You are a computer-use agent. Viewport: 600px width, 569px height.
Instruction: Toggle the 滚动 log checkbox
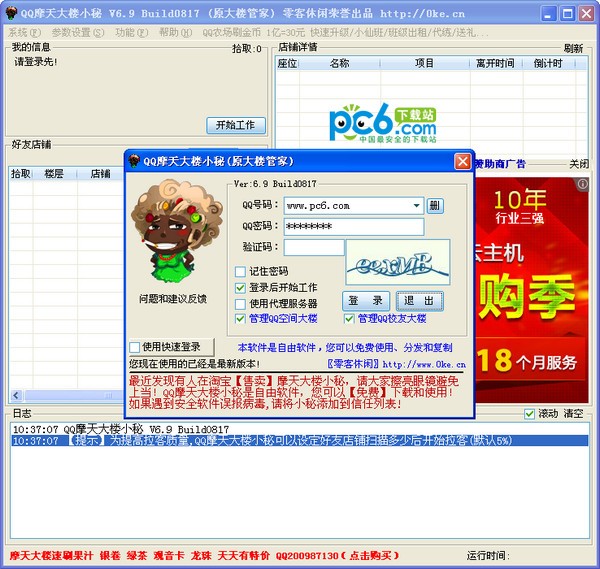click(x=530, y=414)
